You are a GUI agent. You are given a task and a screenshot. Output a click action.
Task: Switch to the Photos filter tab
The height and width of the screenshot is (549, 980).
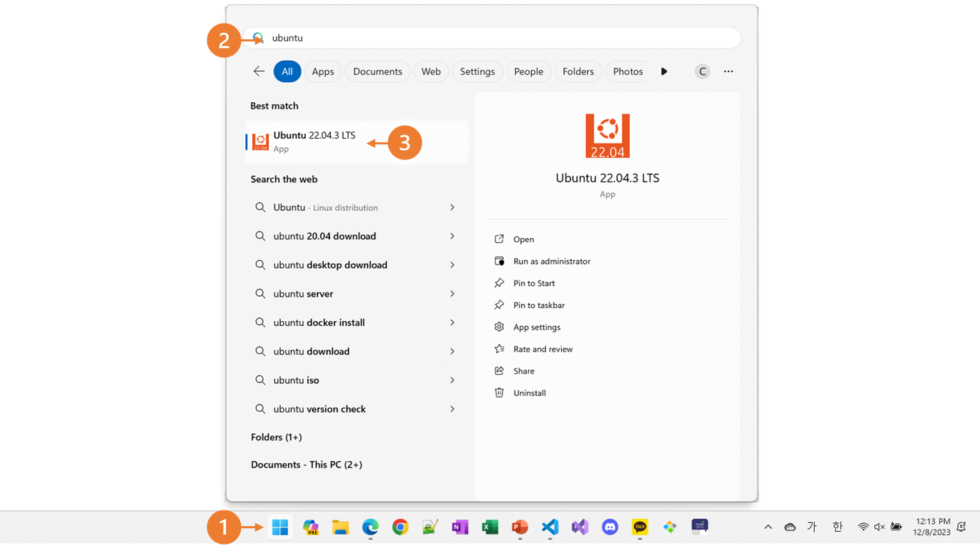click(x=628, y=71)
